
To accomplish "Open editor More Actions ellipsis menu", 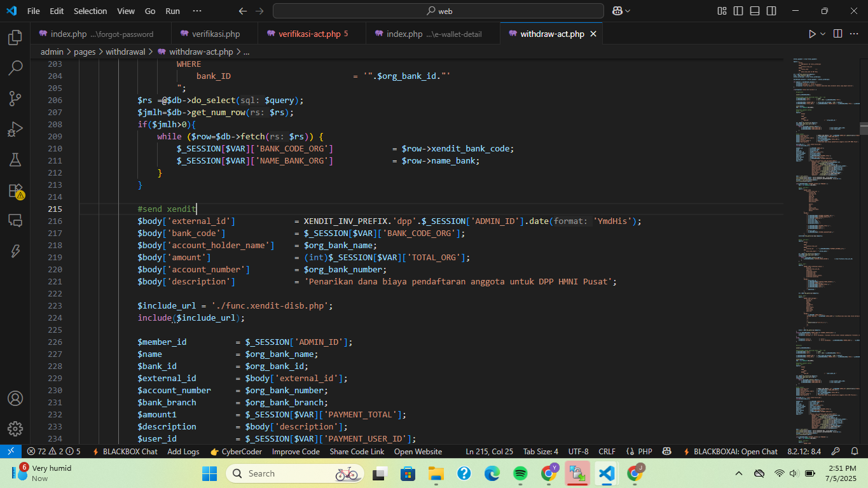I will pos(855,34).
